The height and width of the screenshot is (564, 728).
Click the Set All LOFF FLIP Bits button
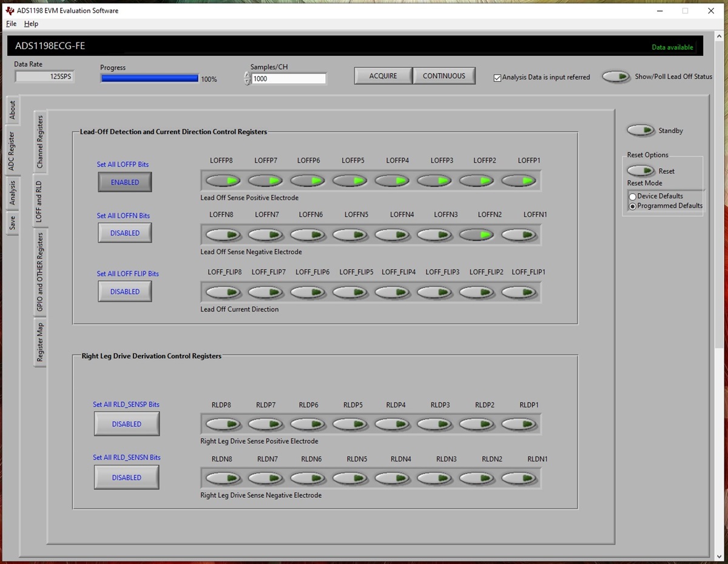125,291
